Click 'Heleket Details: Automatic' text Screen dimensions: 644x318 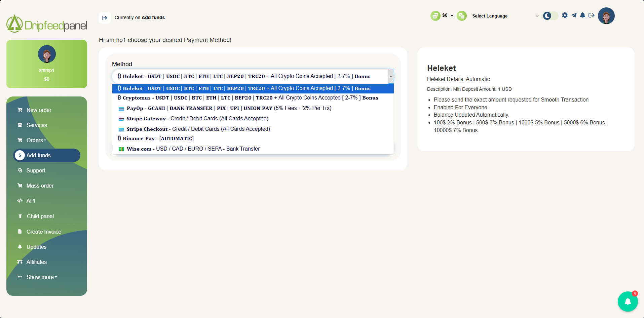point(458,79)
